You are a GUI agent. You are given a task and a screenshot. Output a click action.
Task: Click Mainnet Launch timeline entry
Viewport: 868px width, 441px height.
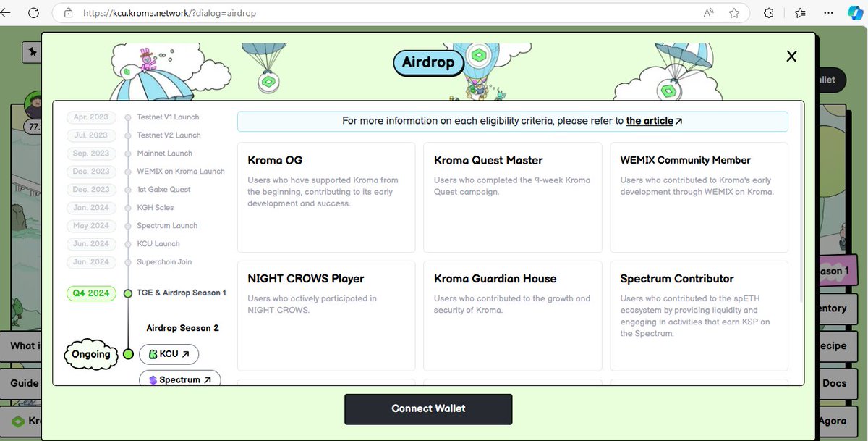164,154
